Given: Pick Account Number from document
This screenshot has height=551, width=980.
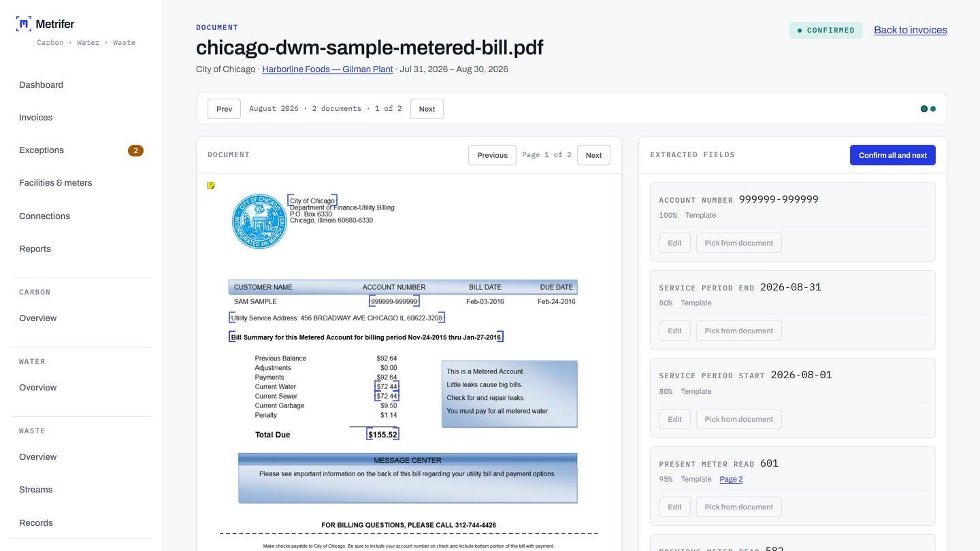Looking at the screenshot, I should (738, 243).
